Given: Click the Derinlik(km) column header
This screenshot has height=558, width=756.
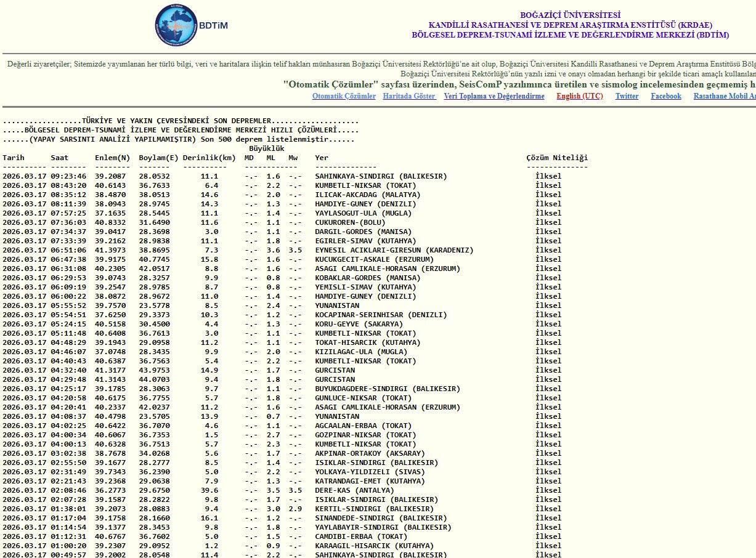Looking at the screenshot, I should [x=209, y=158].
